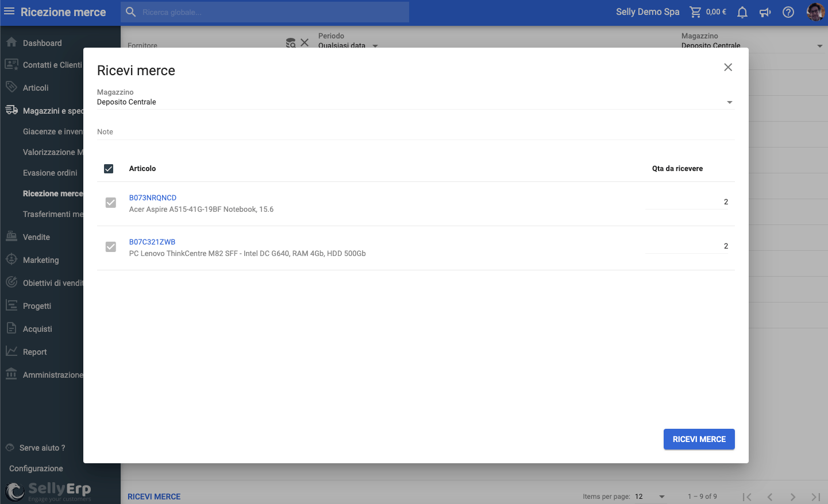Toggle the select-all checkbox beside Articolo

(109, 169)
